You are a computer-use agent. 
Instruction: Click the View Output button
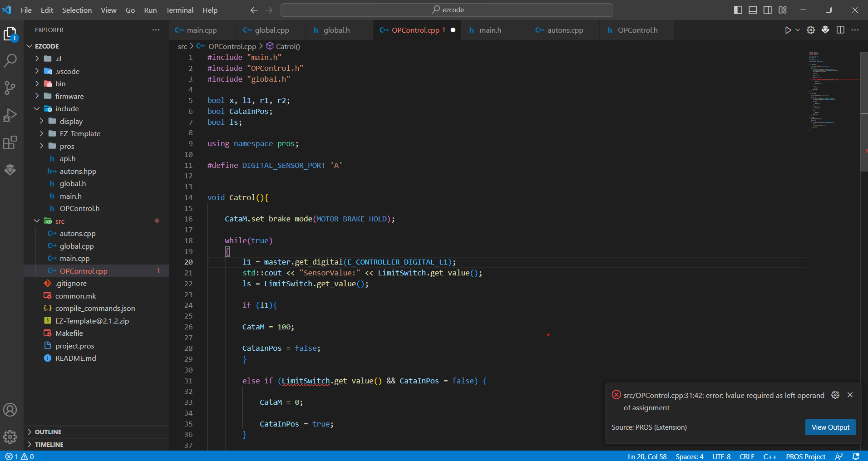tap(830, 427)
